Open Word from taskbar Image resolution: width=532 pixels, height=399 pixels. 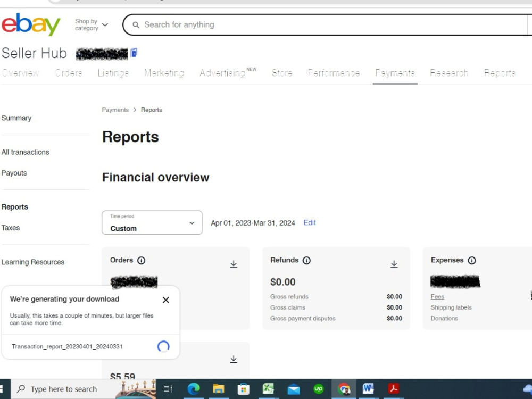coord(368,388)
